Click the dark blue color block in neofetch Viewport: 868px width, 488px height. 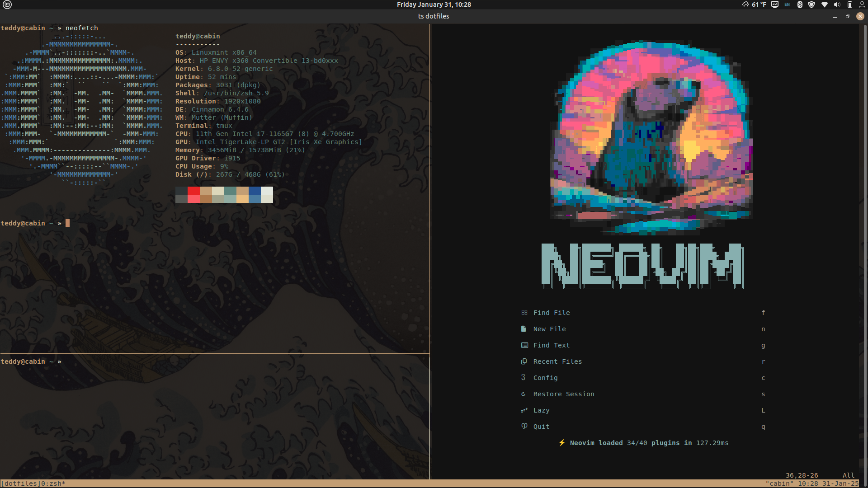[x=255, y=191]
